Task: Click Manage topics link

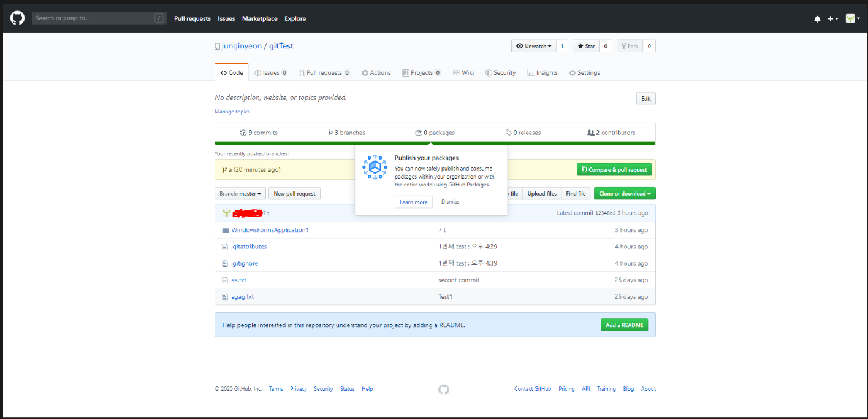Action: click(x=232, y=112)
